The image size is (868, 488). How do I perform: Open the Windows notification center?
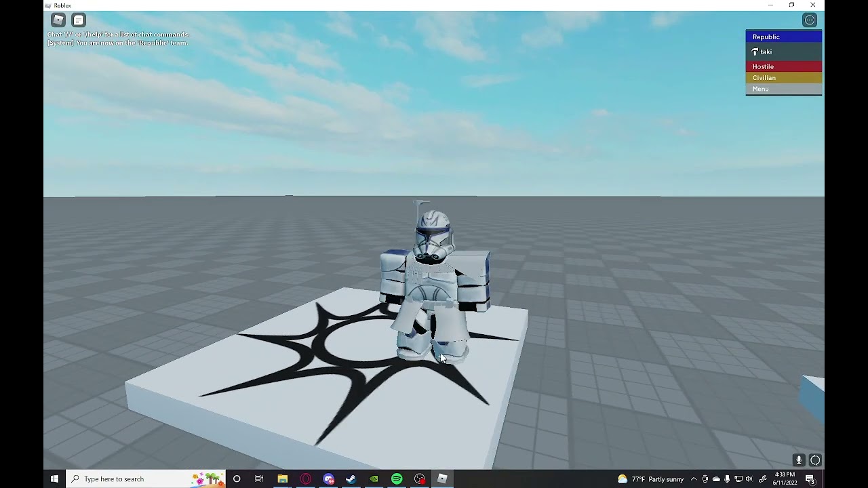[810, 479]
